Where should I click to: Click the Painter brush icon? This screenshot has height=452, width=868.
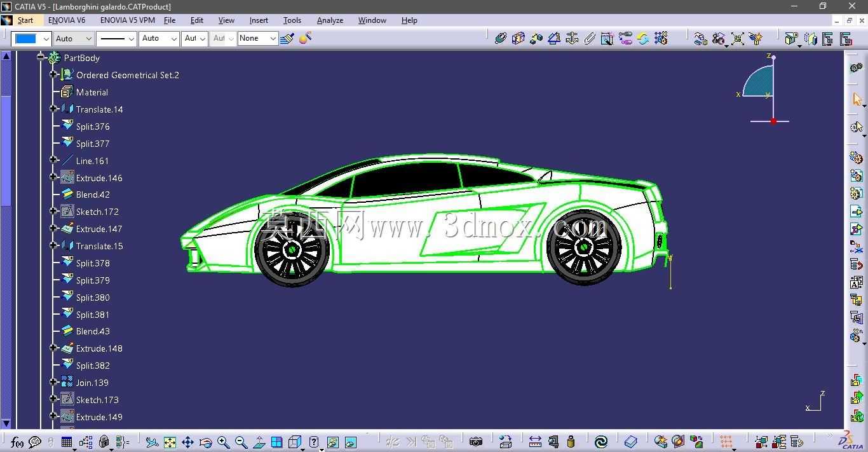(x=287, y=38)
